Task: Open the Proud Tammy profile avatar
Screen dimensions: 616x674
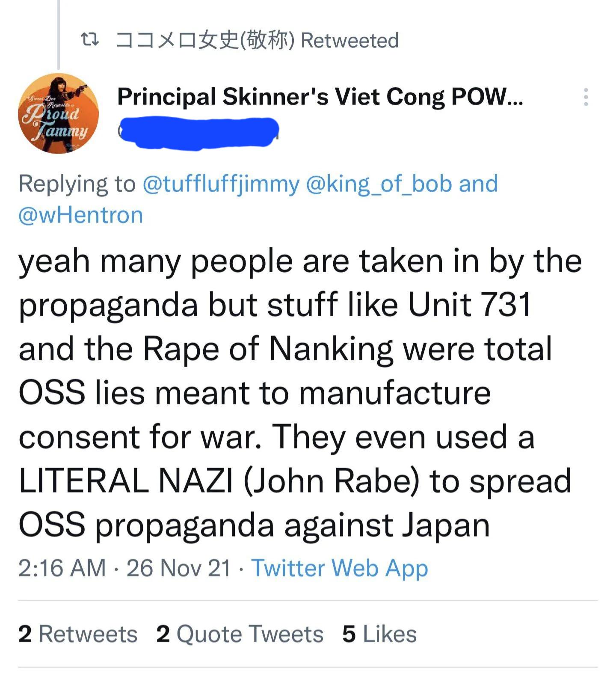Action: coord(58,113)
